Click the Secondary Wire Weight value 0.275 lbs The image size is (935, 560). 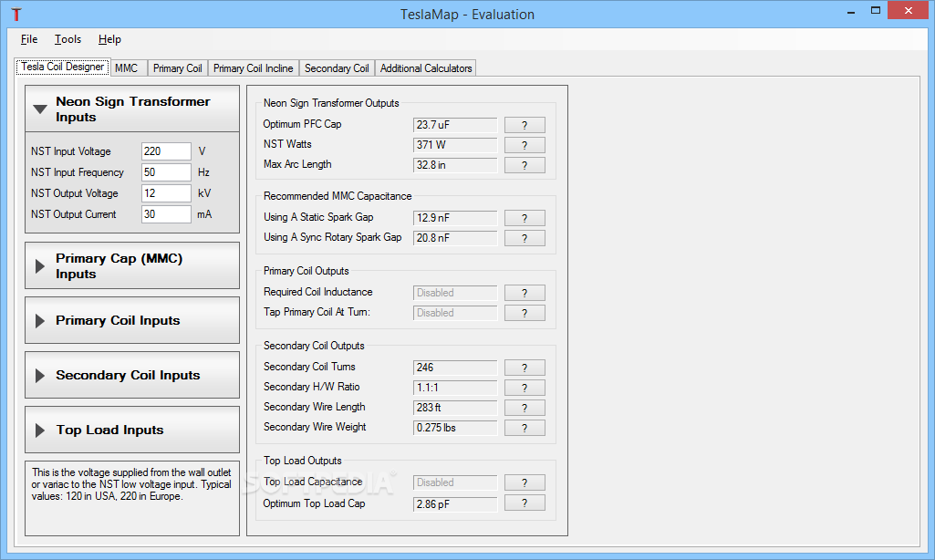[455, 428]
